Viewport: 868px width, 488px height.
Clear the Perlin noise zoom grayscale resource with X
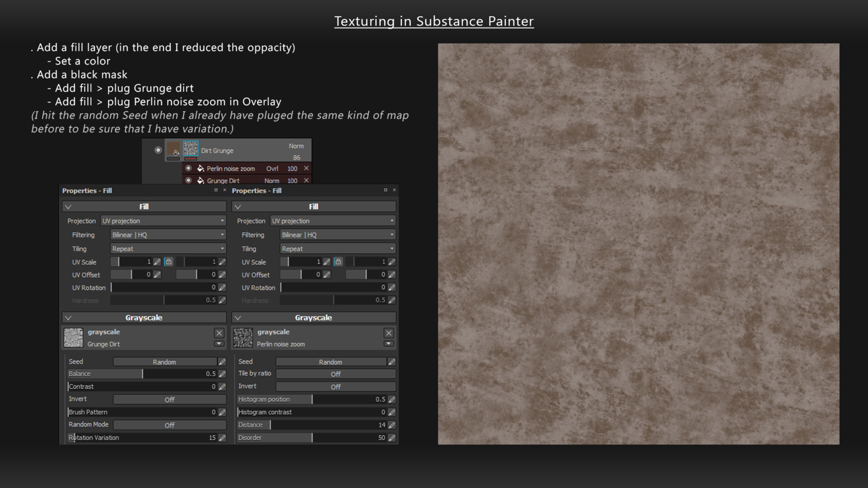click(x=388, y=333)
